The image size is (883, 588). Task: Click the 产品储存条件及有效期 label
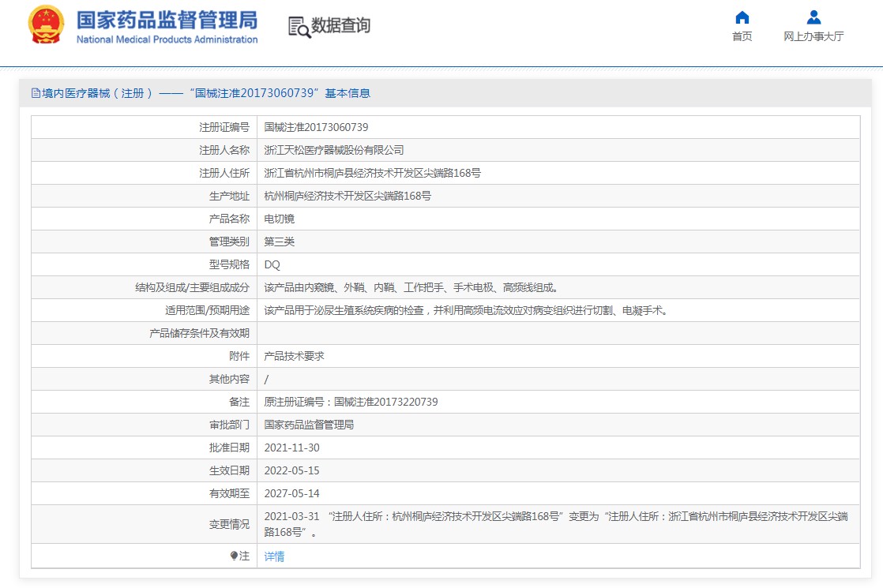(x=199, y=334)
